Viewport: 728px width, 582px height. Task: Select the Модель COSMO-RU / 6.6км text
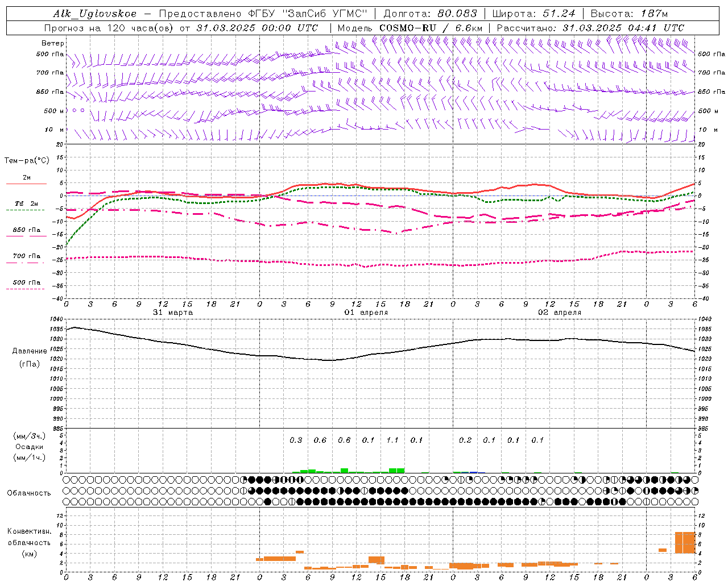(410, 28)
